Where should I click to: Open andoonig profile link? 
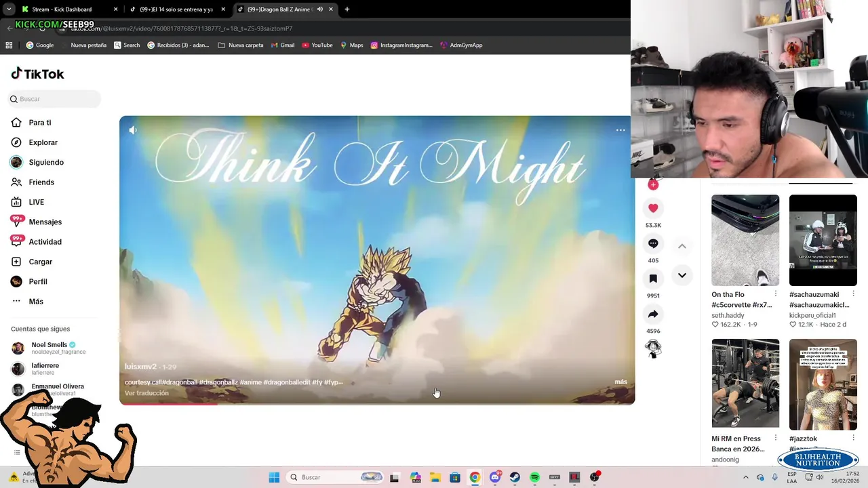[x=725, y=460]
